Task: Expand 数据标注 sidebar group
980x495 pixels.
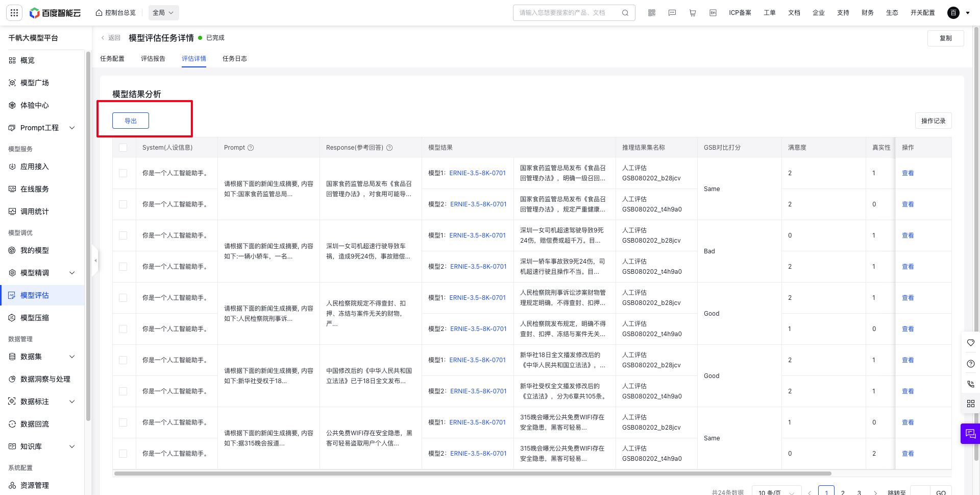Action: tap(72, 402)
